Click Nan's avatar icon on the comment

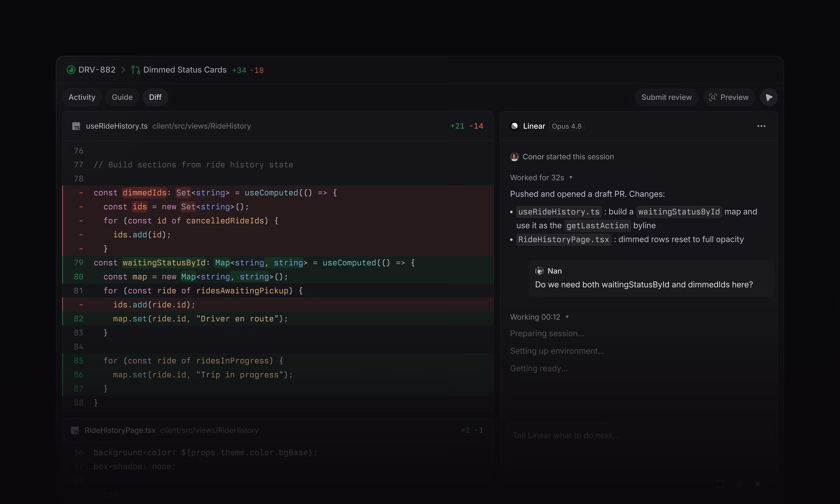click(x=539, y=271)
